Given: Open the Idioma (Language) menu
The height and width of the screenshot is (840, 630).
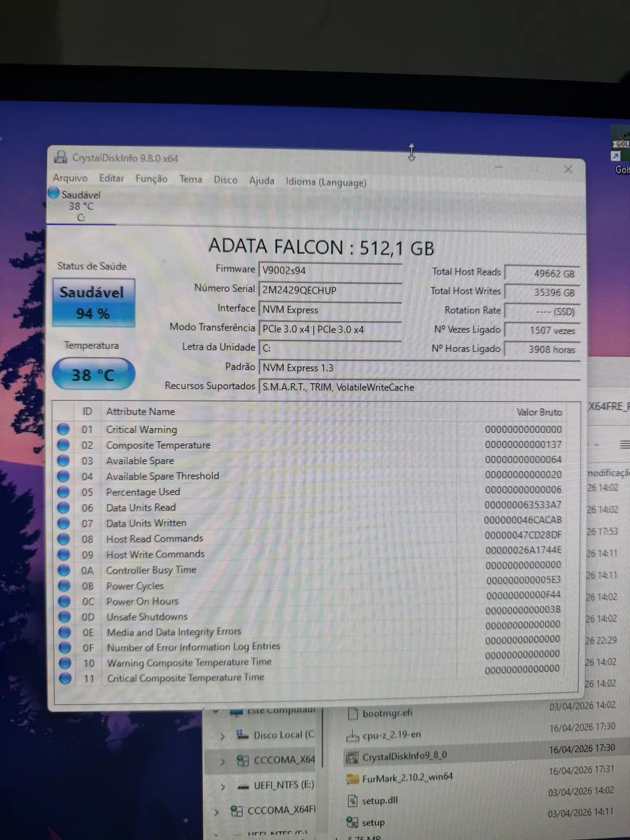Looking at the screenshot, I should (x=326, y=182).
